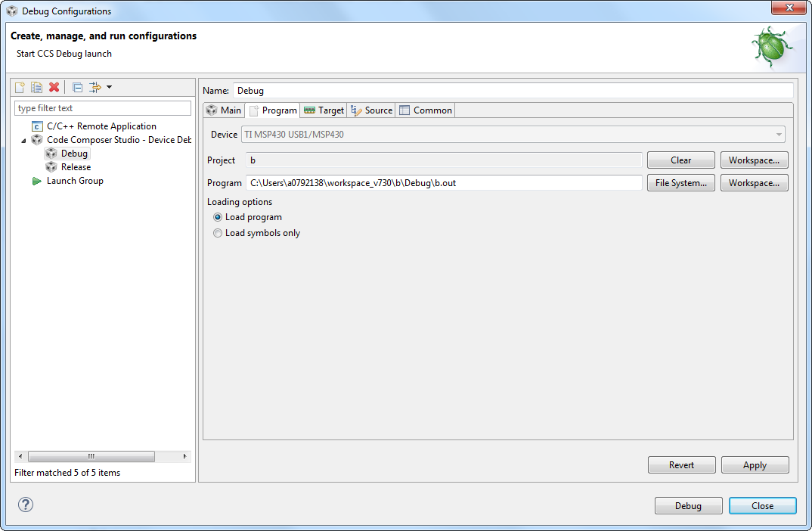Image resolution: width=812 pixels, height=531 pixels.
Task: Click the filter configurations icon
Action: 95,87
